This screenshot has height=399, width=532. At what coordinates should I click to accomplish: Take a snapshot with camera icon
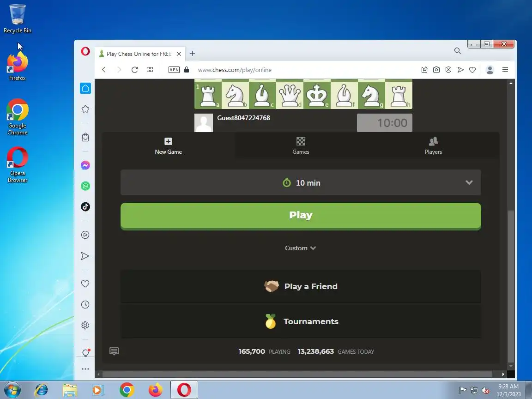tap(436, 70)
